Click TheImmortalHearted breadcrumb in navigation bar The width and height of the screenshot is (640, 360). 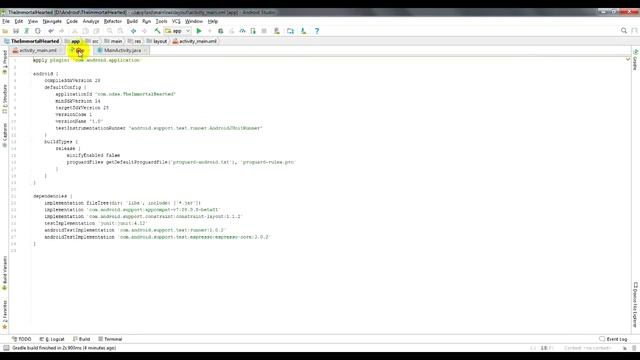pyautogui.click(x=32, y=41)
